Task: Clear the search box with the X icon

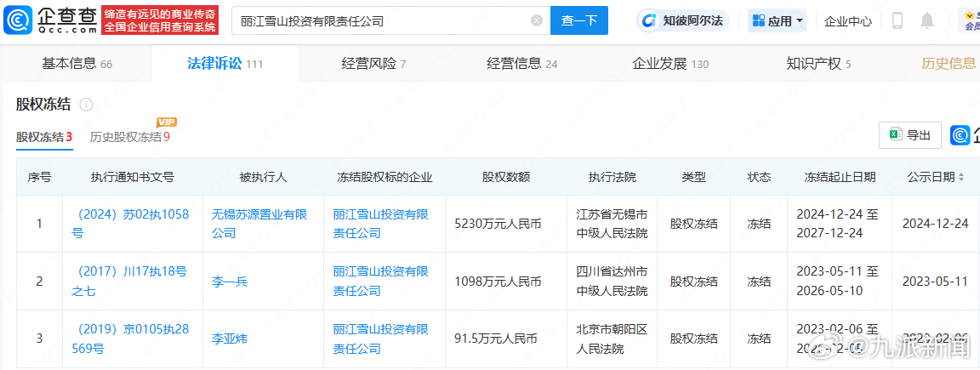Action: point(536,20)
